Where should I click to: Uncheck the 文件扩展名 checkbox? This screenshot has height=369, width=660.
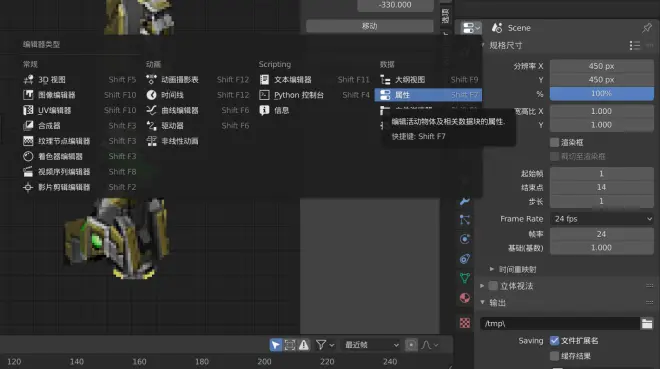pyautogui.click(x=554, y=340)
